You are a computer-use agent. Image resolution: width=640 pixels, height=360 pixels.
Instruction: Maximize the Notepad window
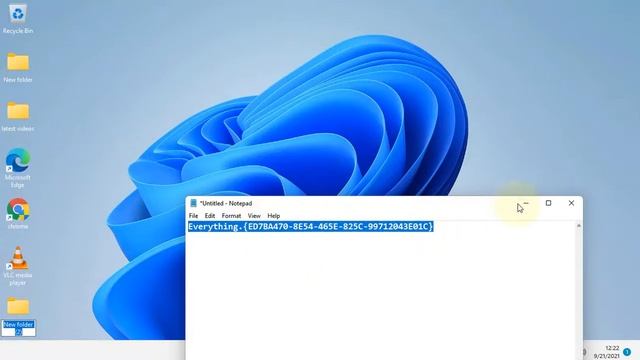[x=549, y=203]
